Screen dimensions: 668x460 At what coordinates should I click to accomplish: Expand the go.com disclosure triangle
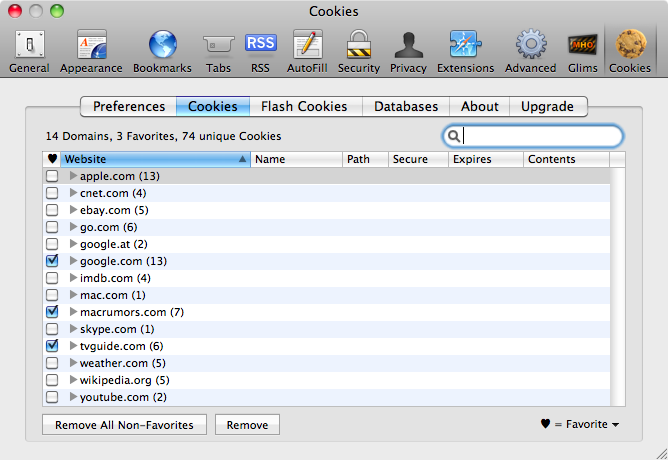pyautogui.click(x=73, y=227)
